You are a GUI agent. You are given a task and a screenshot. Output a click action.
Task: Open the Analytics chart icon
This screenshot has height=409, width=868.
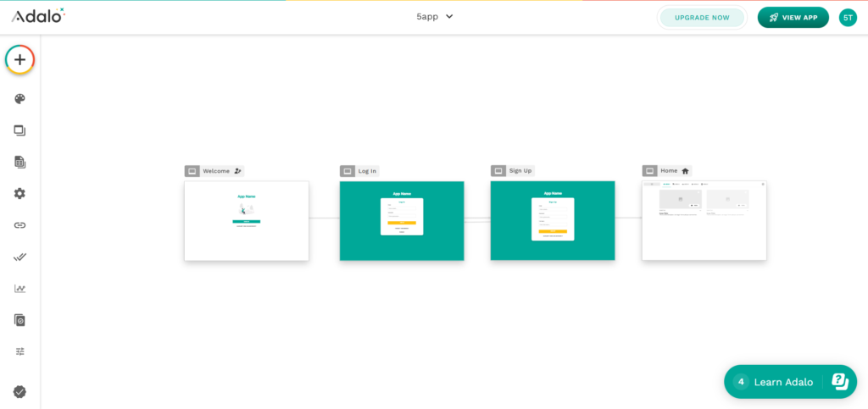pyautogui.click(x=20, y=289)
